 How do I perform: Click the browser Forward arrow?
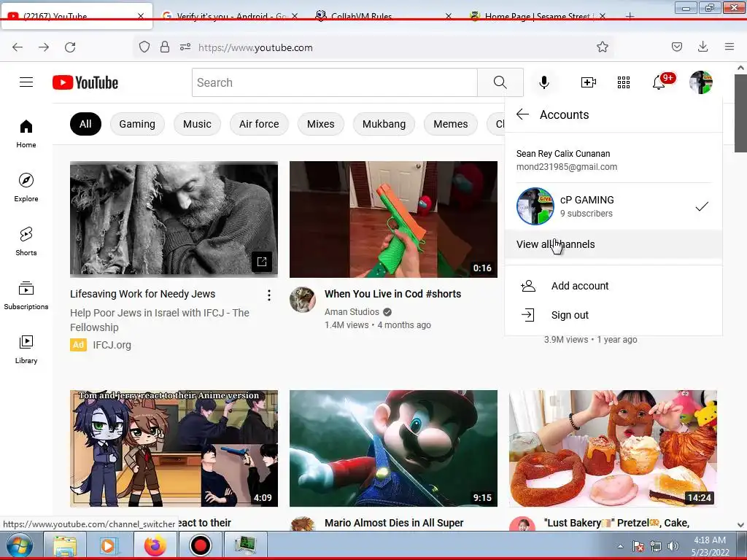(44, 47)
